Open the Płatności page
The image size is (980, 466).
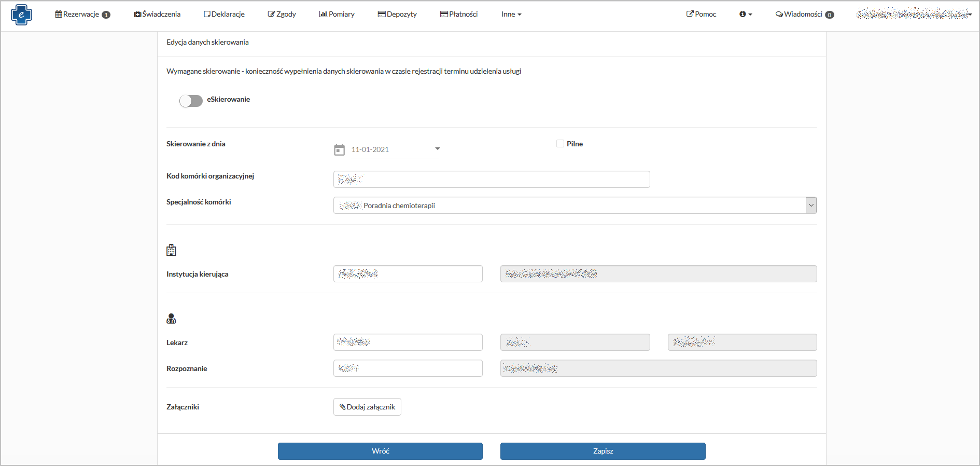coord(459,15)
